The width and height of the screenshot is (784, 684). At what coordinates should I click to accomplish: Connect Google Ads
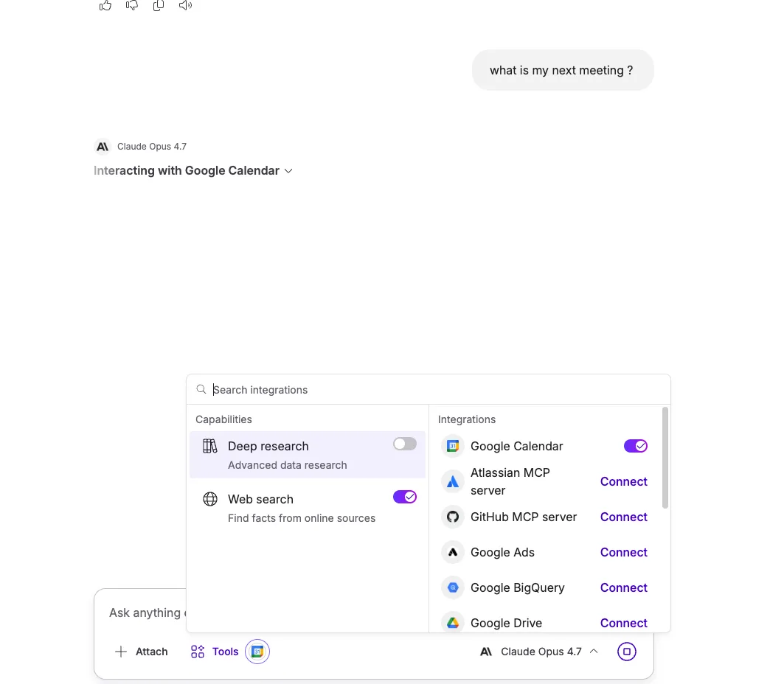tap(623, 552)
